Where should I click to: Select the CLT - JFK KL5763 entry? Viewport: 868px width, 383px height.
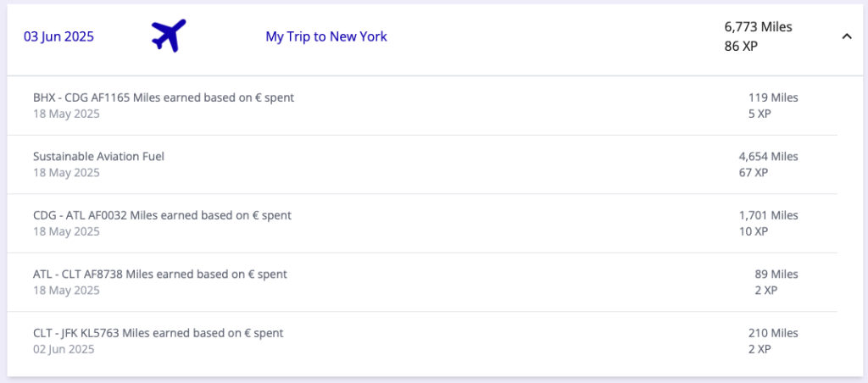coord(159,333)
